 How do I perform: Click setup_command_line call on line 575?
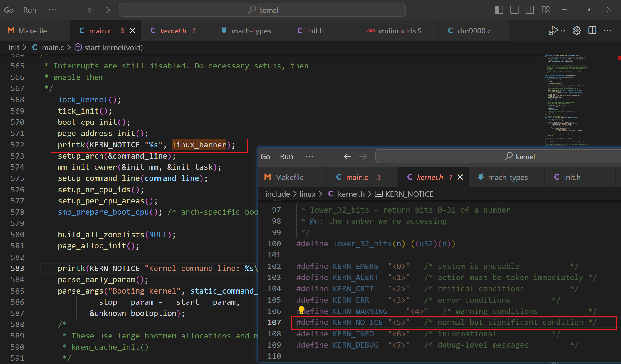tap(99, 178)
